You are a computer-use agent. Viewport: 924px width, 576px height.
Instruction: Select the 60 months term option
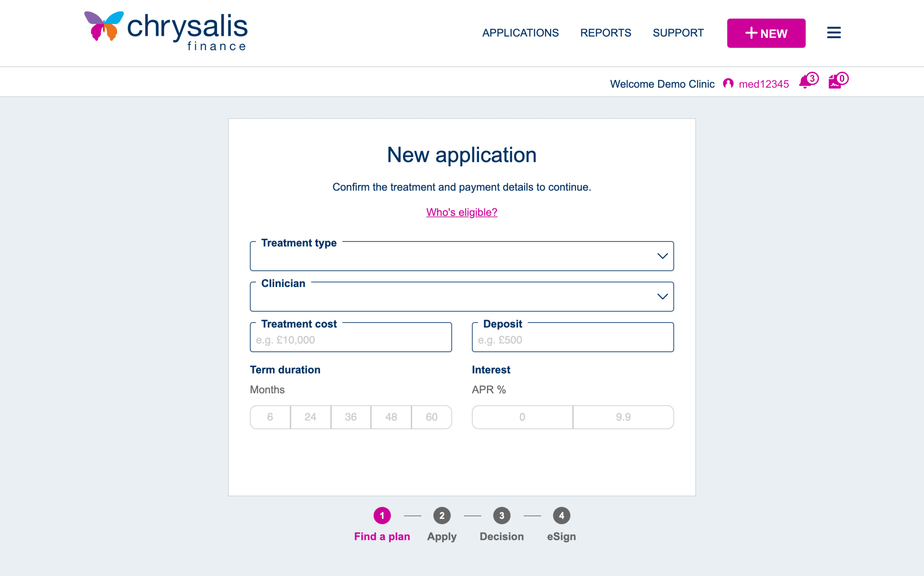click(x=432, y=417)
